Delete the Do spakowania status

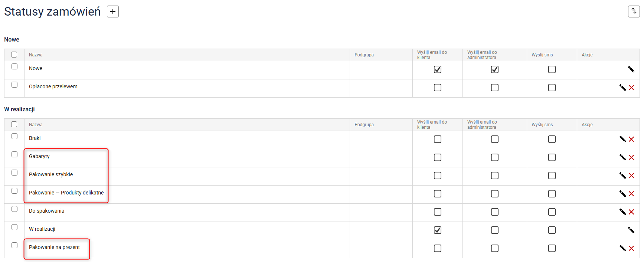pos(631,212)
